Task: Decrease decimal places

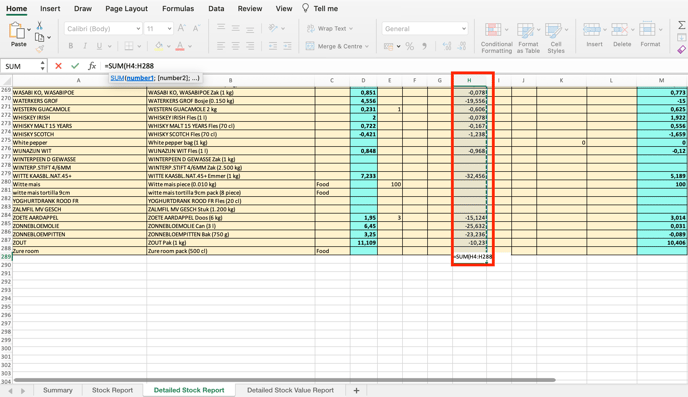Action: click(x=462, y=46)
